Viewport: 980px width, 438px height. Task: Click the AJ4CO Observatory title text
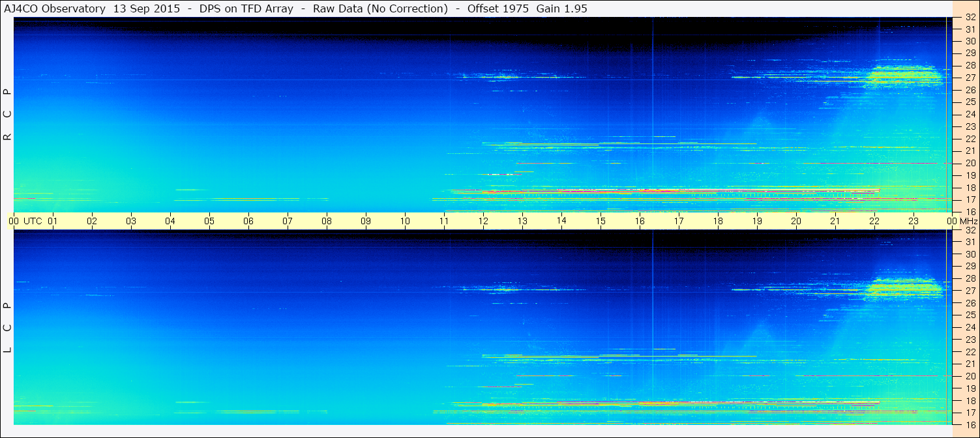54,8
